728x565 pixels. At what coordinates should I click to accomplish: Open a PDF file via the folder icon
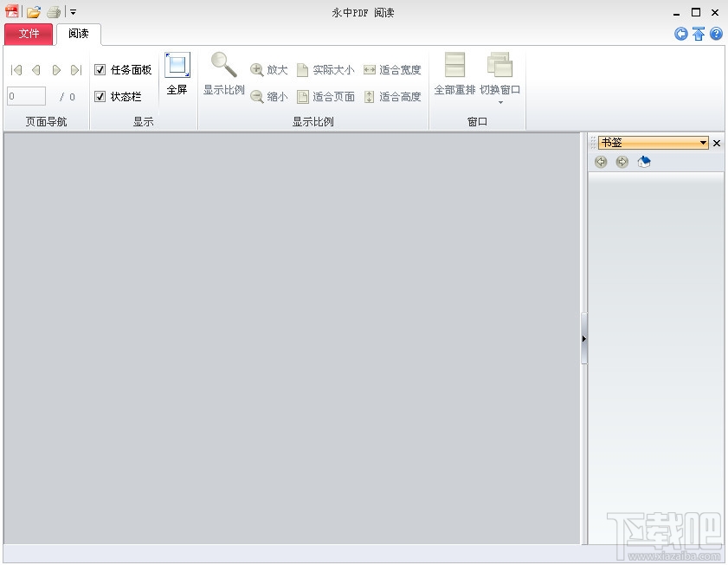[33, 12]
